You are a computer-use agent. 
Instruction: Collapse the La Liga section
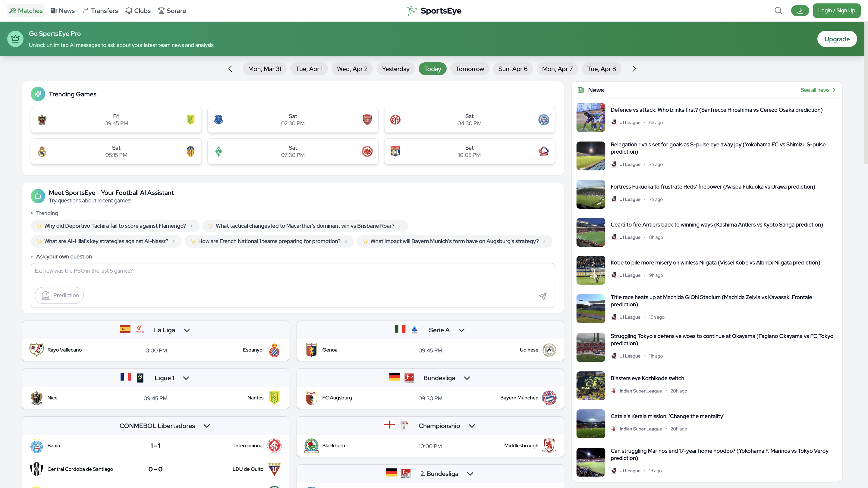187,330
